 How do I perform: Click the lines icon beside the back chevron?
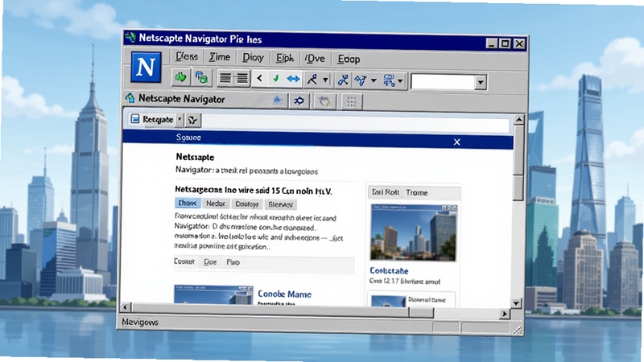tap(242, 78)
